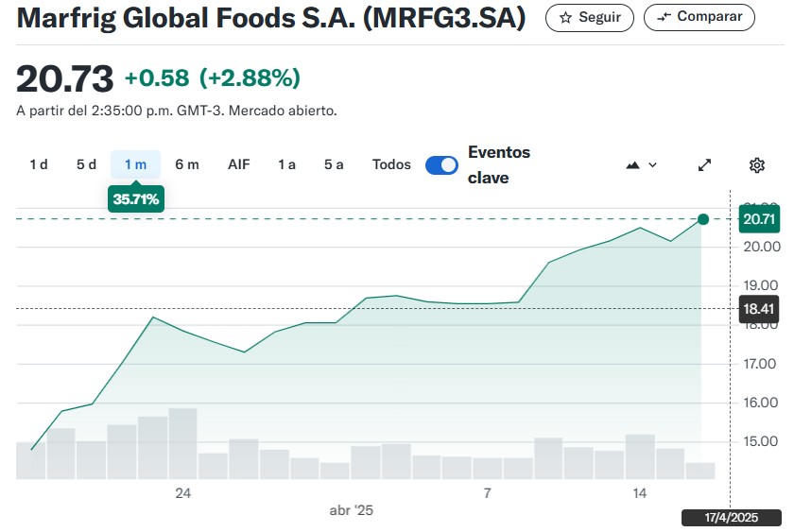The height and width of the screenshot is (532, 794).
Task: Switch to the 6 m range
Action: (187, 164)
